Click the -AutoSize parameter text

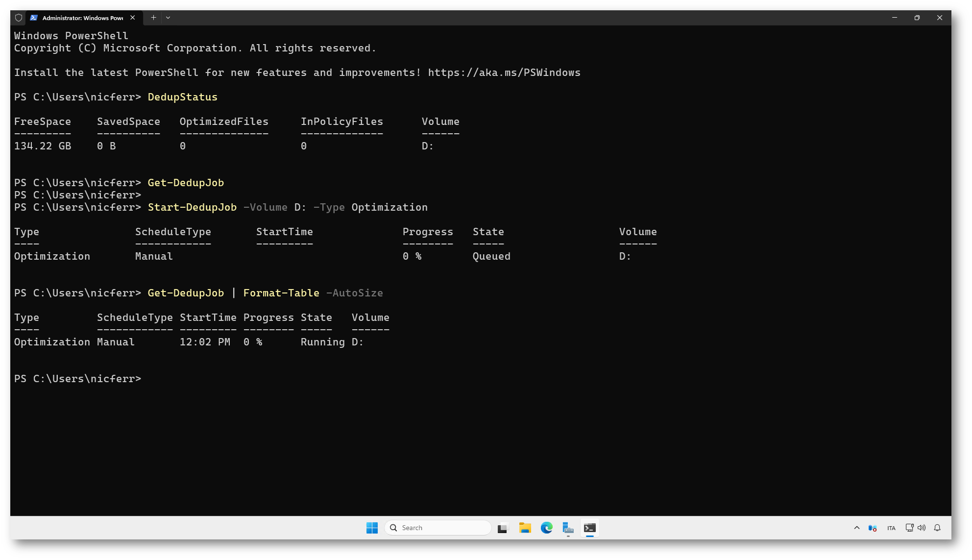(x=355, y=293)
